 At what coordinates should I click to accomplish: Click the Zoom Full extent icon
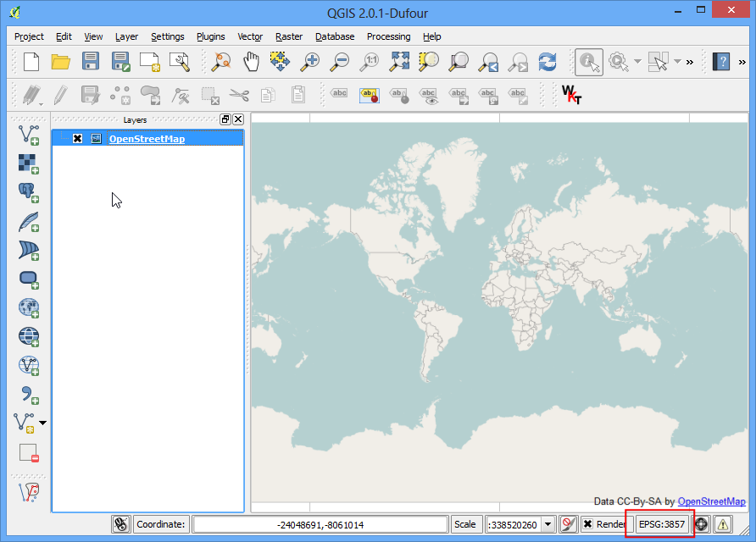399,62
